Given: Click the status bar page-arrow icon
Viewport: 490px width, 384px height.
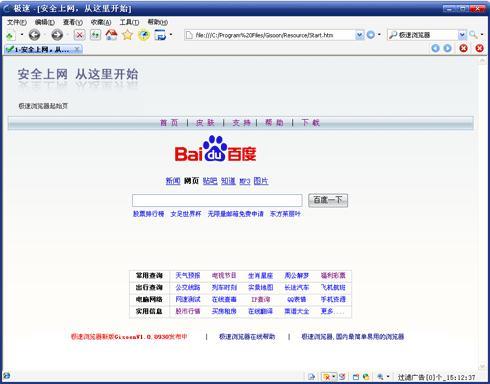Looking at the screenshot, I should point(311,377).
